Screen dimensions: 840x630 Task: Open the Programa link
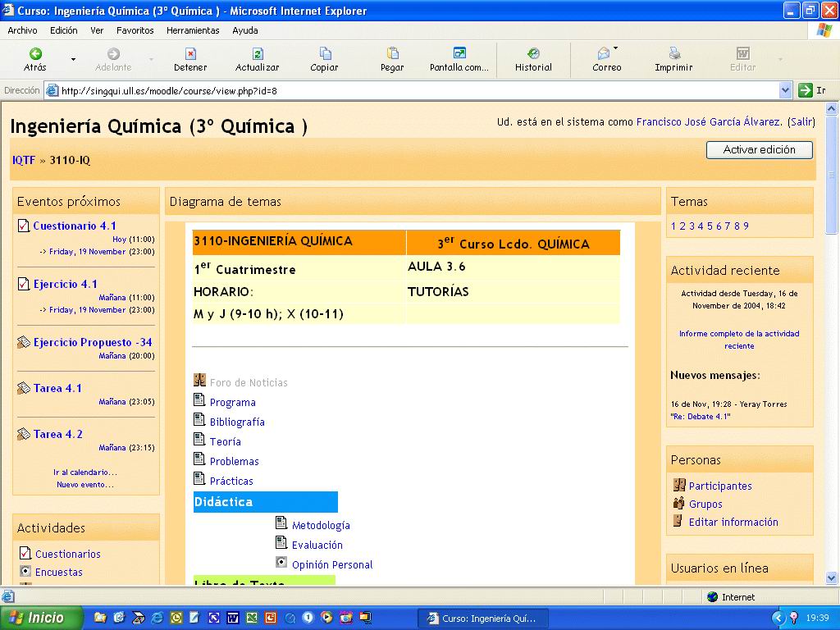point(232,403)
